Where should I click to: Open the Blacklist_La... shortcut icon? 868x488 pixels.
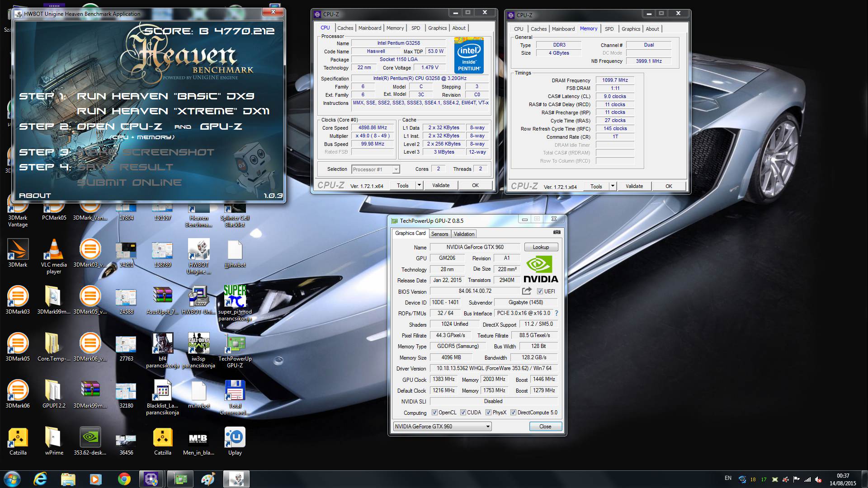click(162, 397)
